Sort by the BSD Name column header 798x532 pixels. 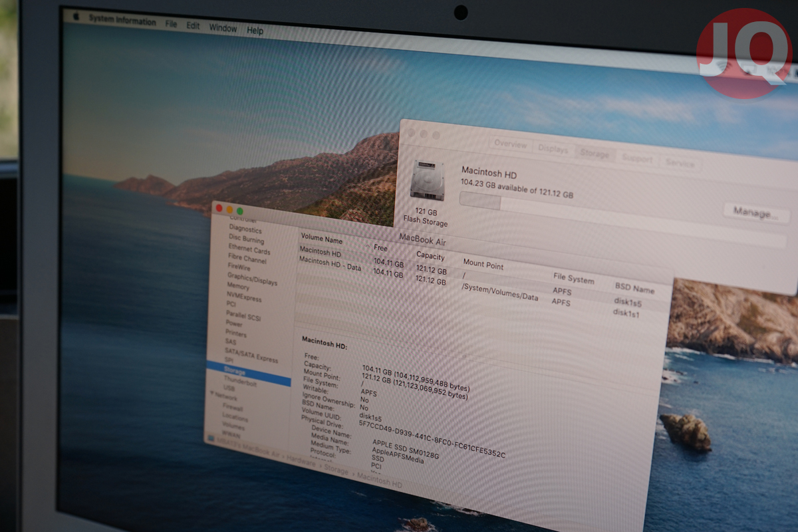[x=634, y=288]
